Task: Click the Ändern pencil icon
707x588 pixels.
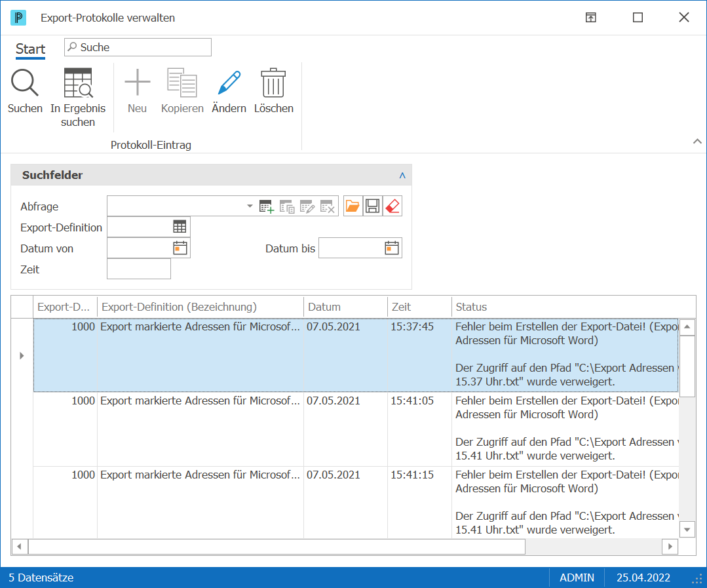Action: click(229, 83)
